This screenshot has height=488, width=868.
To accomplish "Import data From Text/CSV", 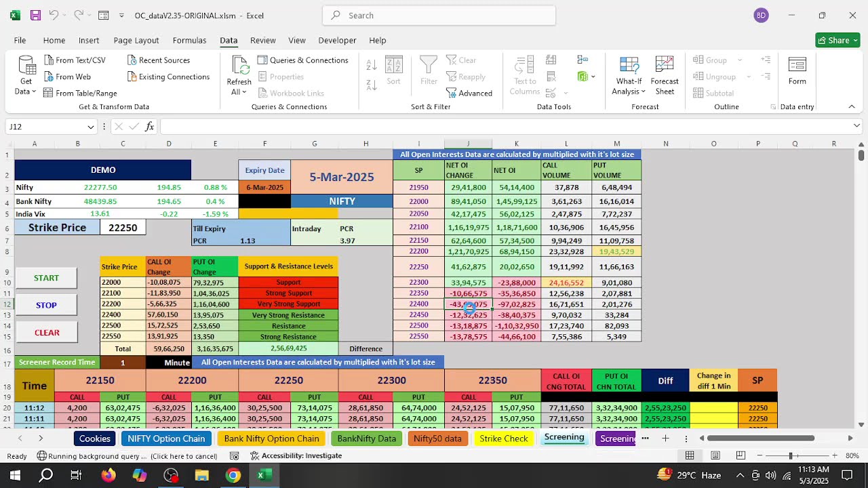I will [75, 60].
